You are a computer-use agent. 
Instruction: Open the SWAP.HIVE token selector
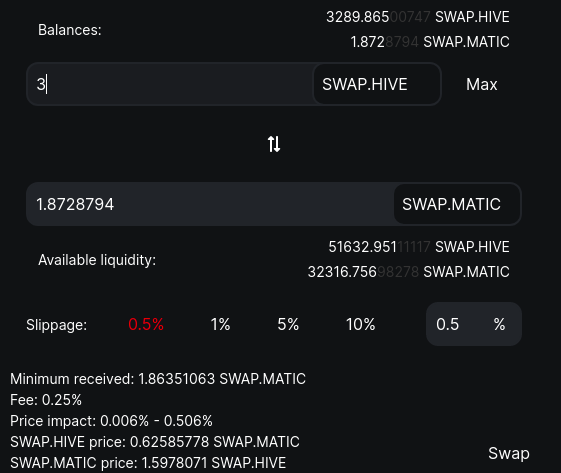(377, 84)
